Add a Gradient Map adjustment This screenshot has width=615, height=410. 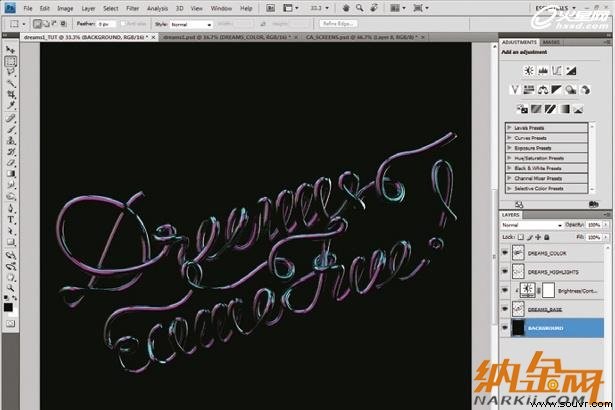(x=564, y=109)
